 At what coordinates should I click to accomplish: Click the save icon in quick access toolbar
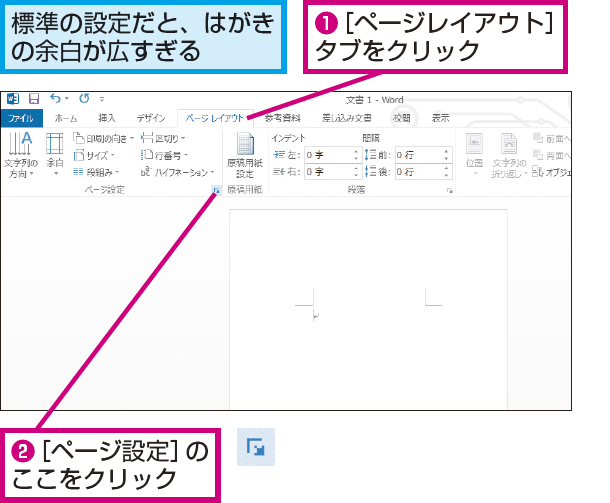click(34, 99)
